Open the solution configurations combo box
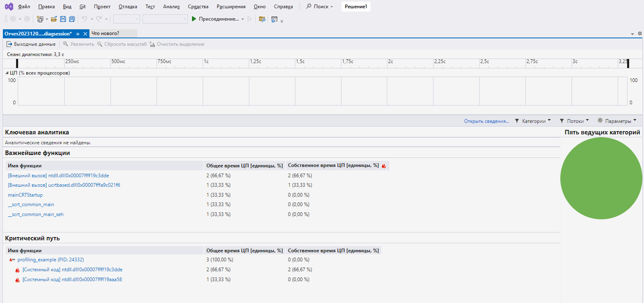The image size is (644, 303). pos(126,19)
